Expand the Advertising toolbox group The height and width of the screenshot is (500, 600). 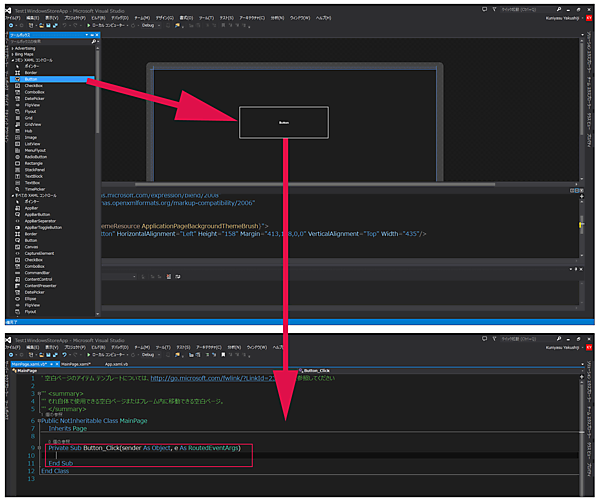point(25,48)
